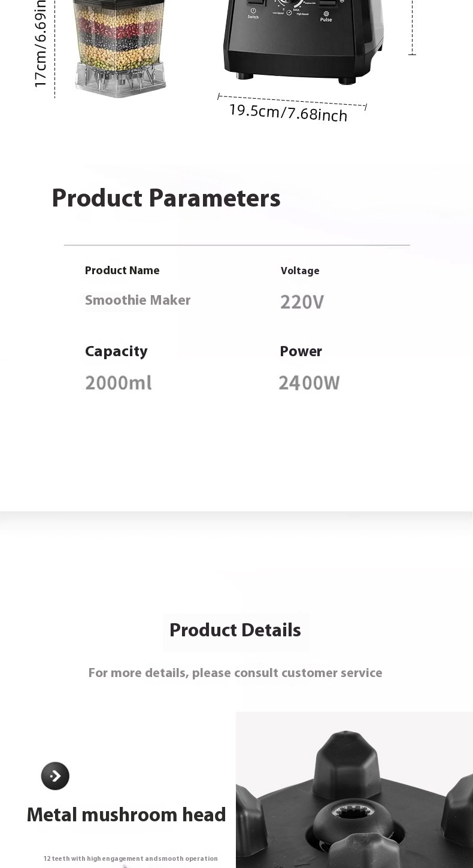
Task: Select the Product Name label
Action: coord(122,271)
